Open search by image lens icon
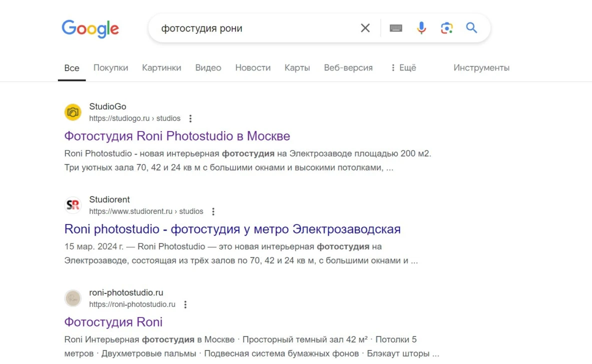 [446, 28]
